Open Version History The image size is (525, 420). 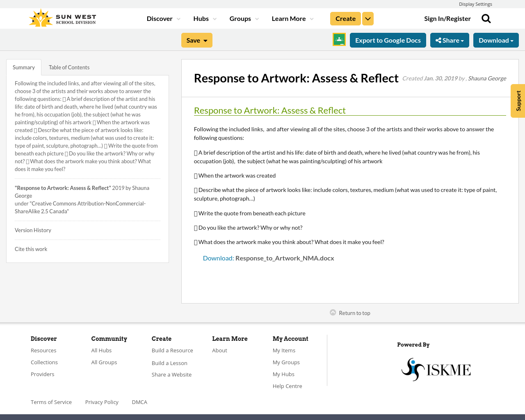33,230
